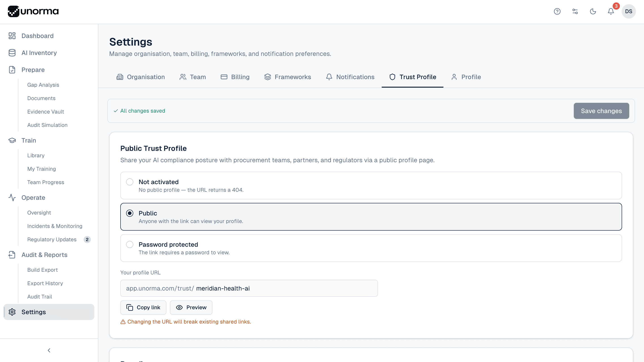This screenshot has width=644, height=362.
Task: Open Incidents & Monitoring
Action: click(55, 226)
